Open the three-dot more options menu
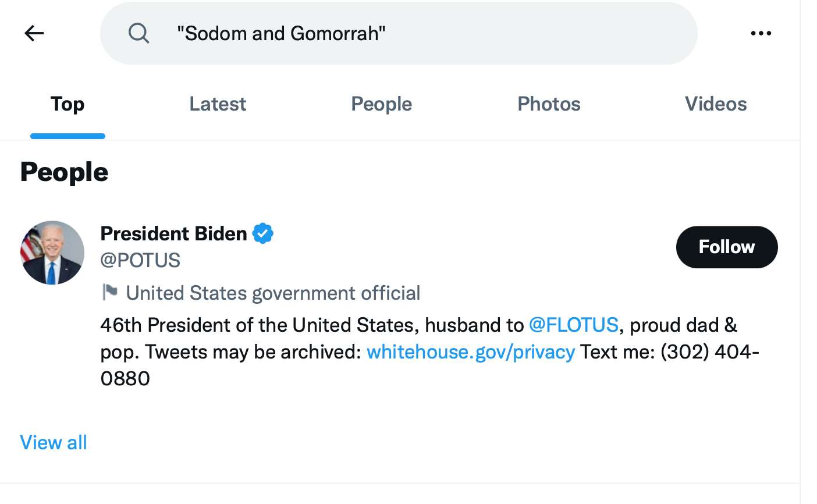Viewport: 817px width, 504px height. click(x=761, y=33)
